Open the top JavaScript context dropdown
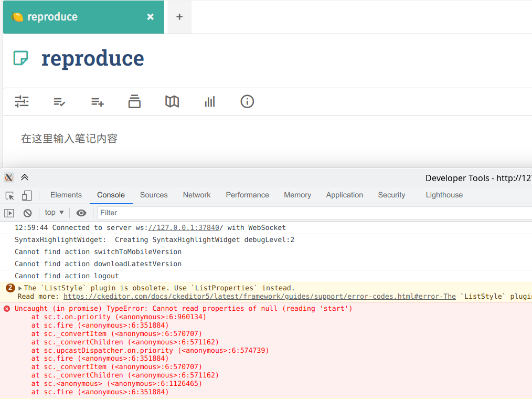Screen dimensions: 532x399 point(53,213)
